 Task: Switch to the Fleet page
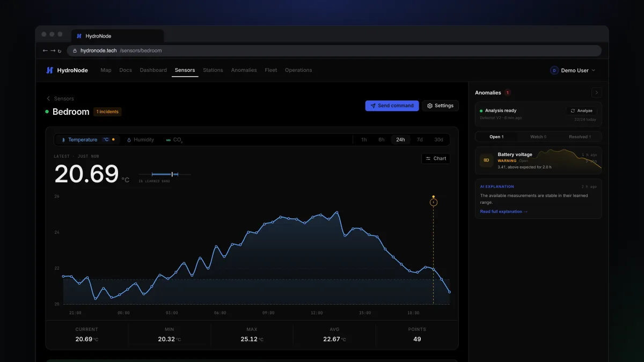pyautogui.click(x=271, y=70)
